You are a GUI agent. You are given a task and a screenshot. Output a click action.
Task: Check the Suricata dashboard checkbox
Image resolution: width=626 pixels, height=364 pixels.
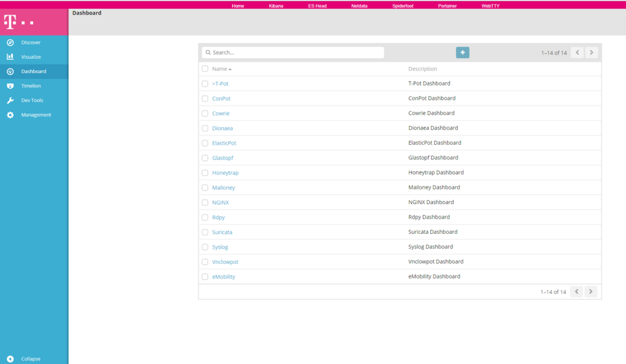coord(205,232)
